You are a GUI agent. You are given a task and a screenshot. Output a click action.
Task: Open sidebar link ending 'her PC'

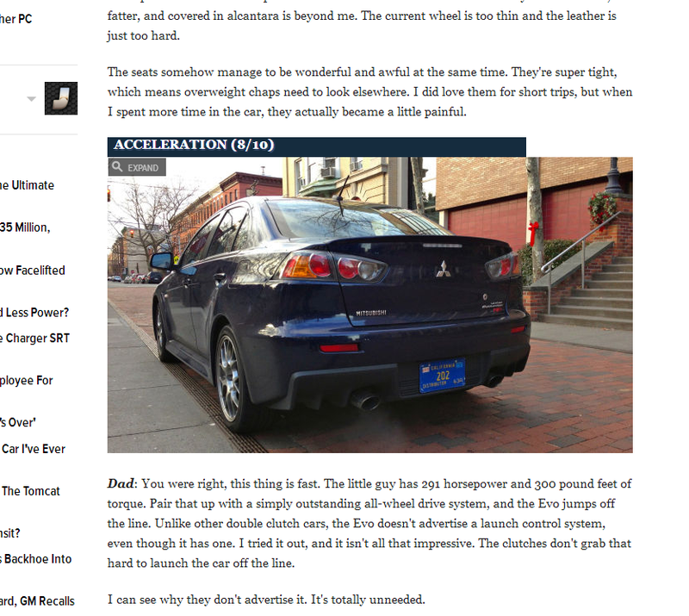[16, 19]
